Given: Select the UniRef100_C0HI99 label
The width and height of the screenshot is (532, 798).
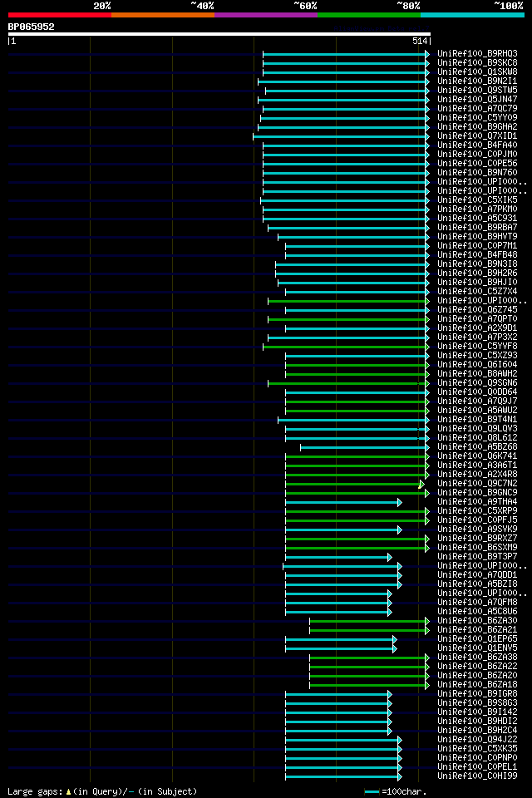Looking at the screenshot, I should tap(477, 776).
